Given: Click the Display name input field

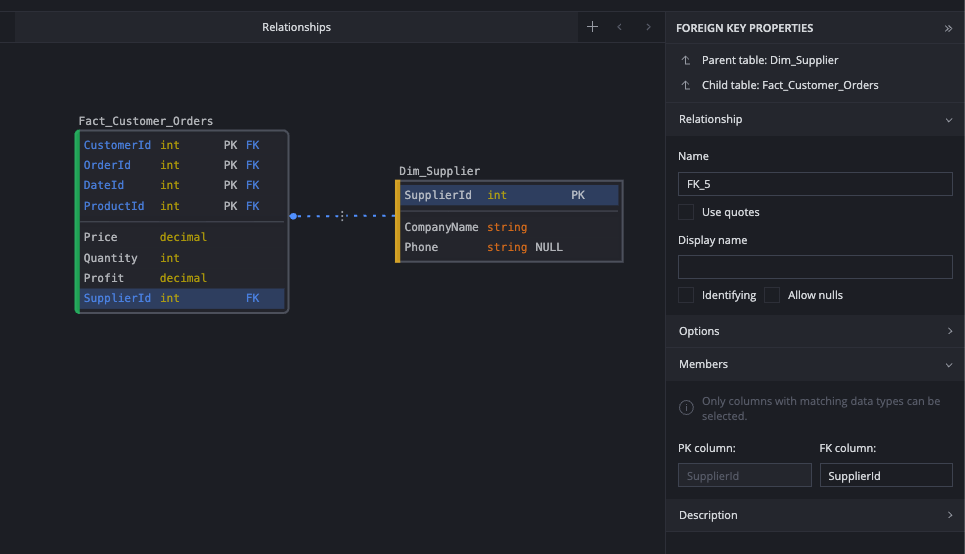Looking at the screenshot, I should click(x=815, y=267).
